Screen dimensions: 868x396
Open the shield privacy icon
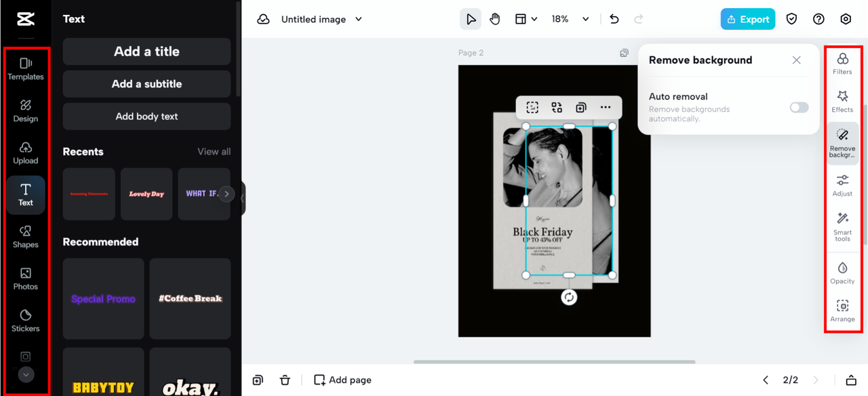[791, 19]
